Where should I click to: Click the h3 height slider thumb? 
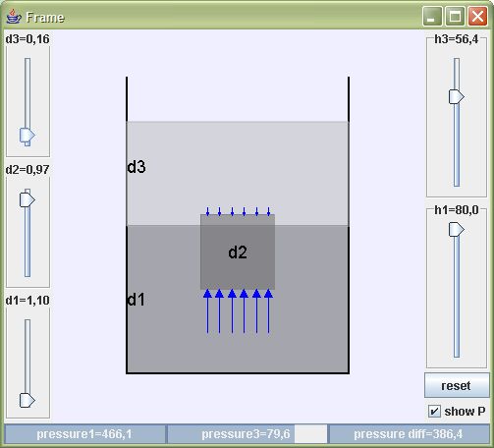[457, 96]
